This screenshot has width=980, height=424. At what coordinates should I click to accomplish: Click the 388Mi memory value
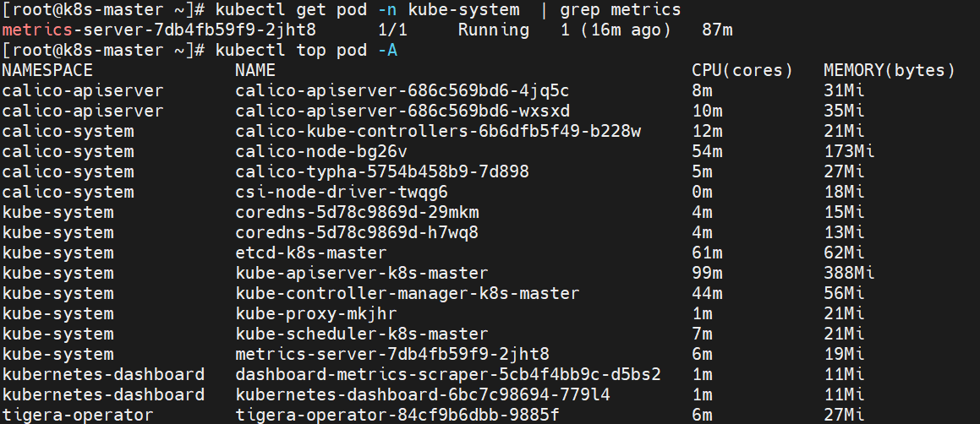tap(849, 274)
